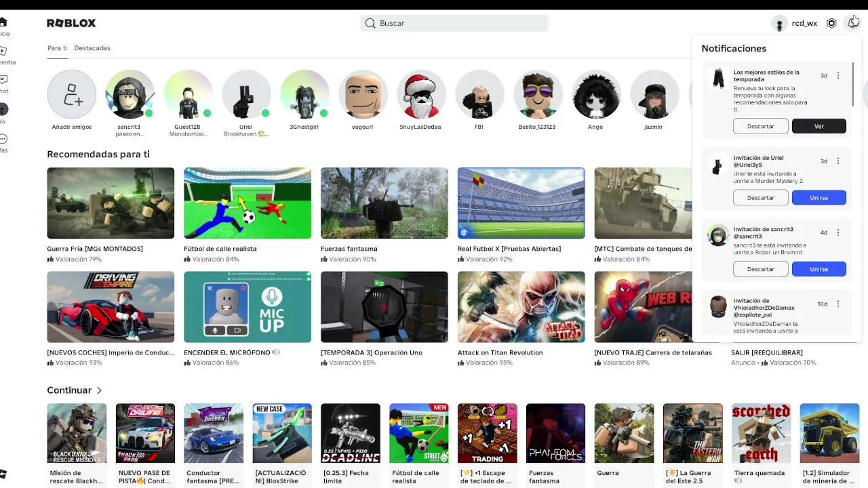
Task: Open friend sancrit3's avatar
Action: tap(129, 94)
